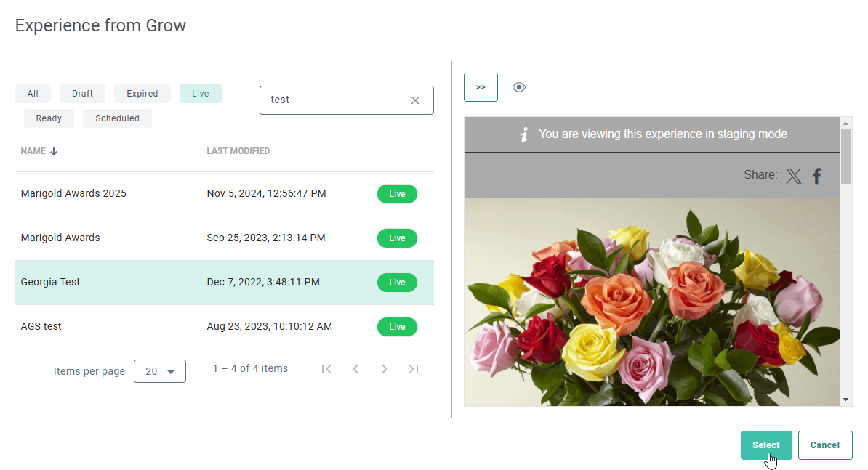Share on X (Twitter) icon

coord(793,176)
